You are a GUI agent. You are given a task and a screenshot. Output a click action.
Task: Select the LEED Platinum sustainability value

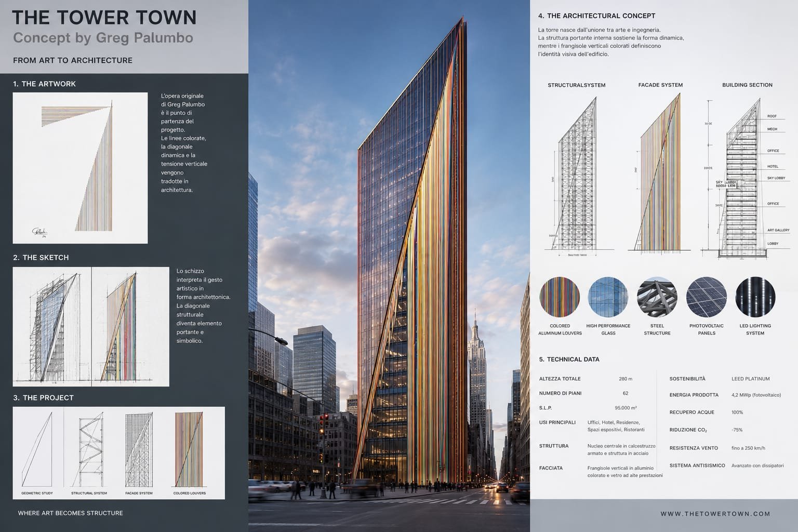[751, 379]
